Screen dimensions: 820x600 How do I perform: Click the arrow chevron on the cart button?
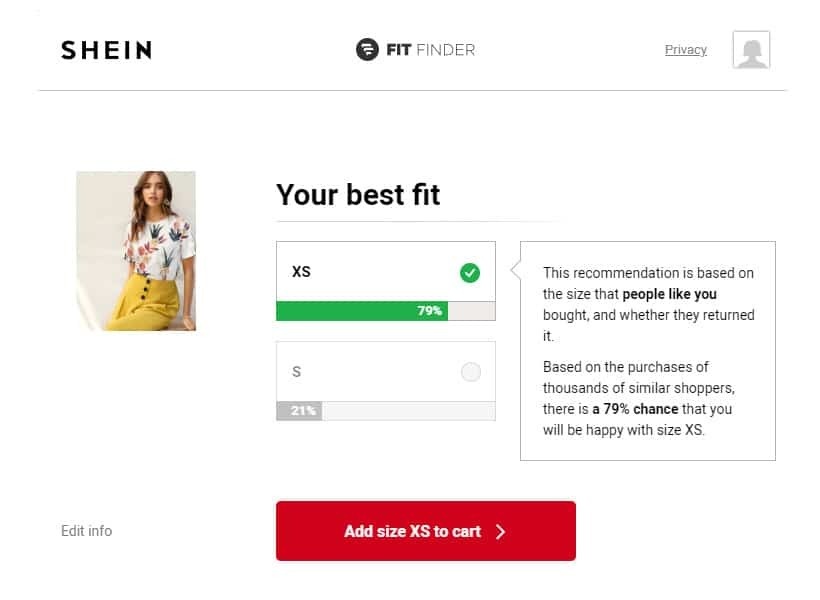pos(501,532)
